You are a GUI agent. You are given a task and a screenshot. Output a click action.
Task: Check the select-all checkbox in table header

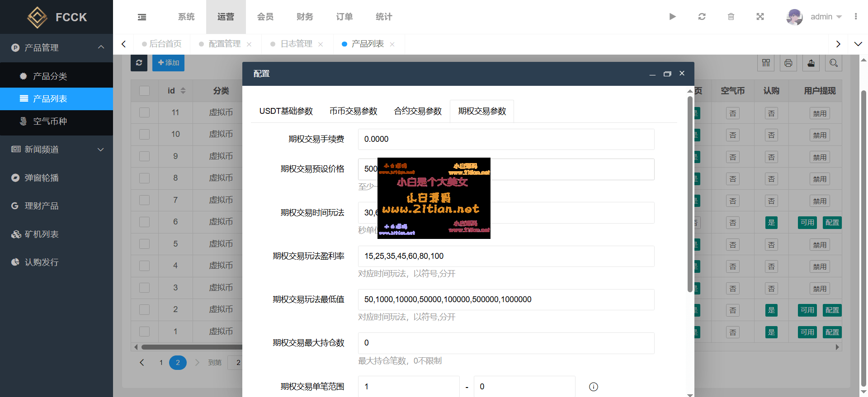point(145,91)
